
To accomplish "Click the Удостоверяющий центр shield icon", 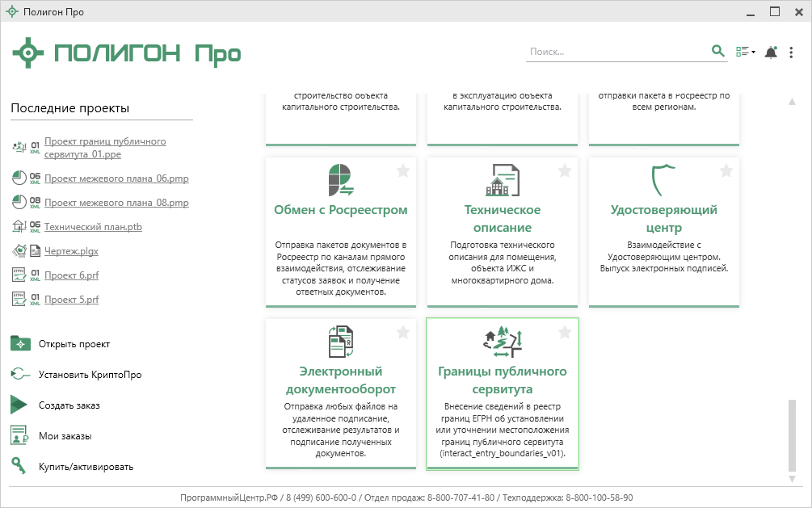I will 663,180.
